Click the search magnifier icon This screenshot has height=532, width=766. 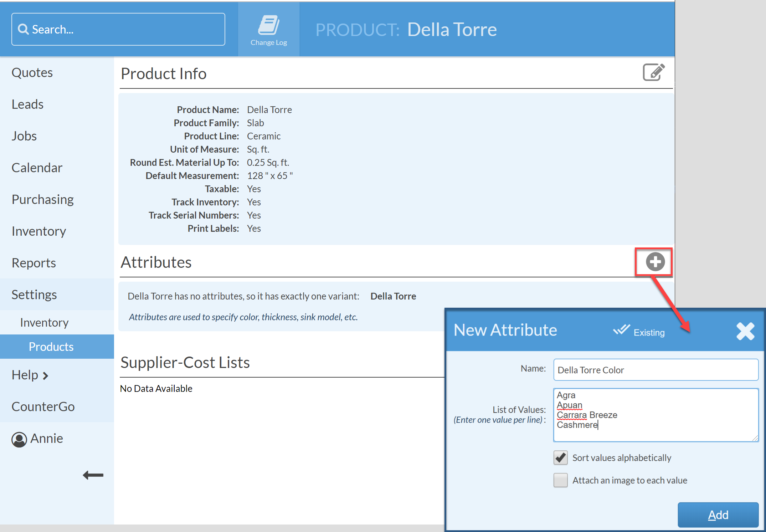pos(23,29)
